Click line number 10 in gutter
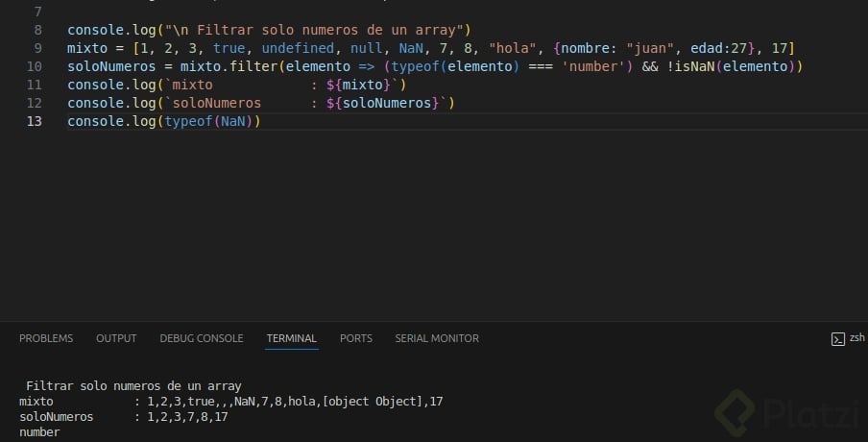Screen dimensions: 868x442 click(35, 66)
